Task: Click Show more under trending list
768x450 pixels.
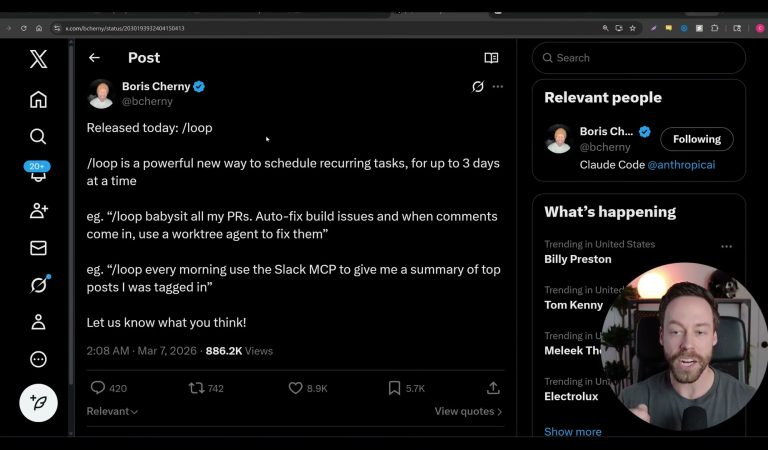Action: point(573,432)
